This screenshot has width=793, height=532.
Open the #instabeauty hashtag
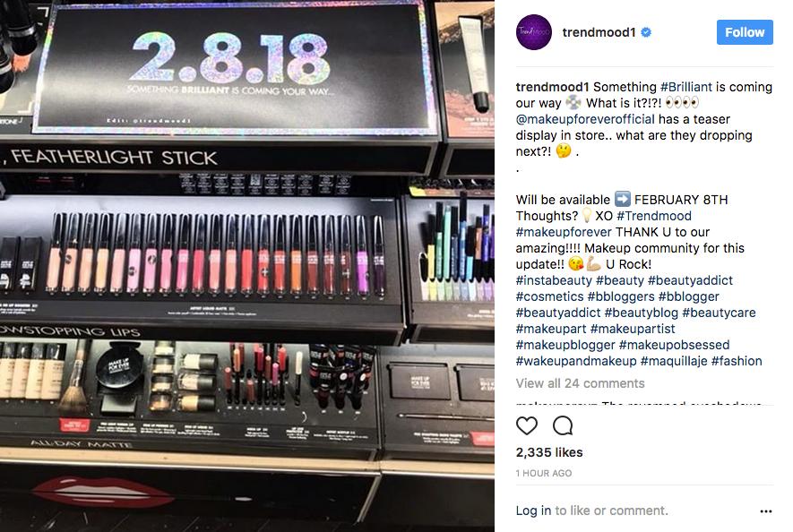(x=554, y=280)
